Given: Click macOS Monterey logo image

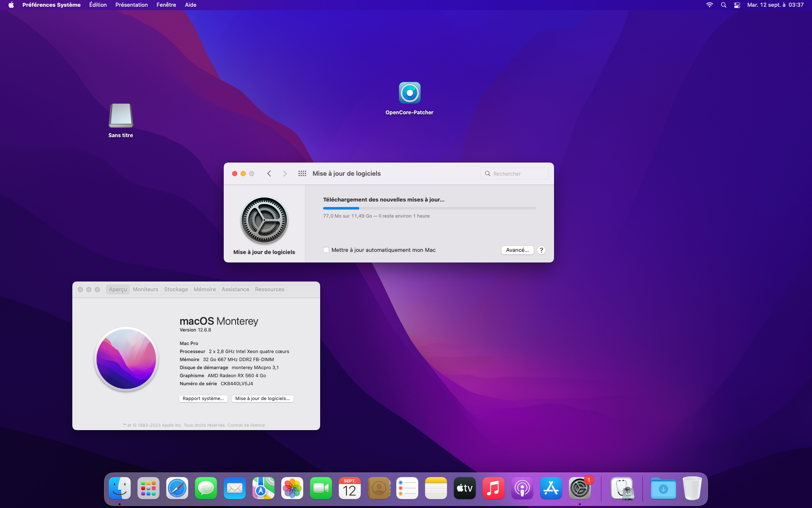Looking at the screenshot, I should [x=126, y=359].
